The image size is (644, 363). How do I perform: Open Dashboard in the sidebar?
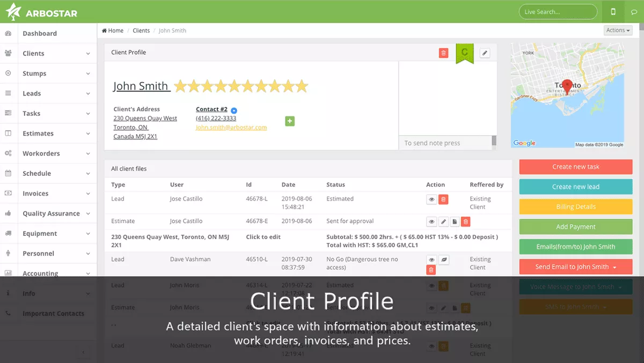(x=40, y=33)
